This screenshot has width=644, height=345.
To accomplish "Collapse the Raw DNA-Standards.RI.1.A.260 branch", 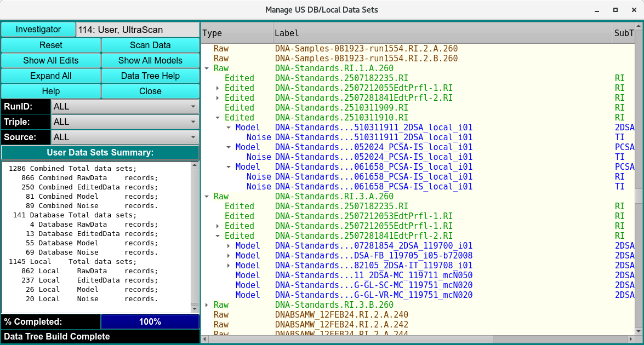I will pos(207,68).
